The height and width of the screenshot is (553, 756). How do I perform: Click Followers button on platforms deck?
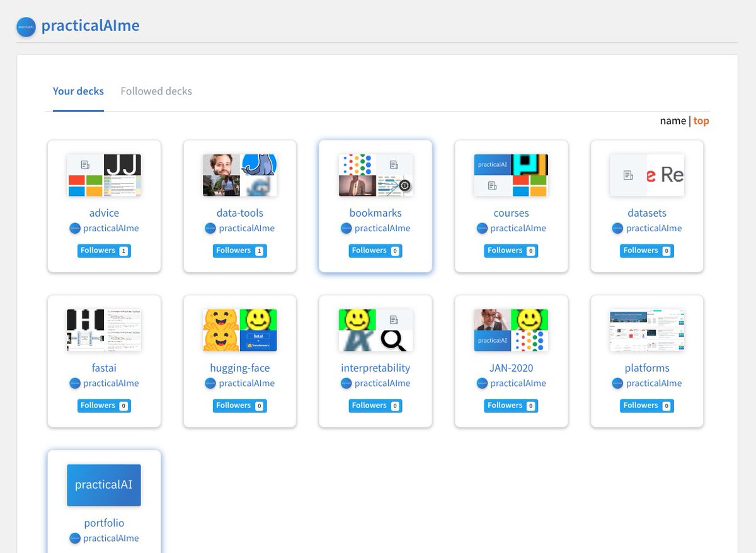pos(647,406)
